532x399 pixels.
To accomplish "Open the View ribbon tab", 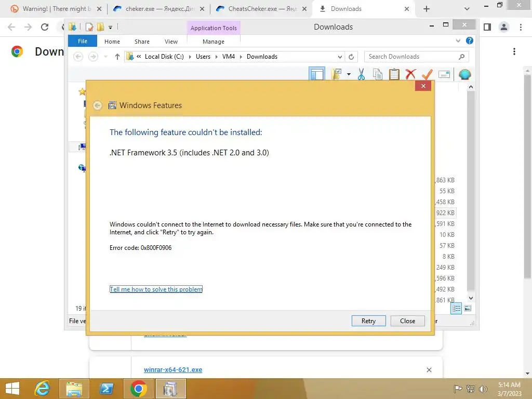I will coord(171,42).
